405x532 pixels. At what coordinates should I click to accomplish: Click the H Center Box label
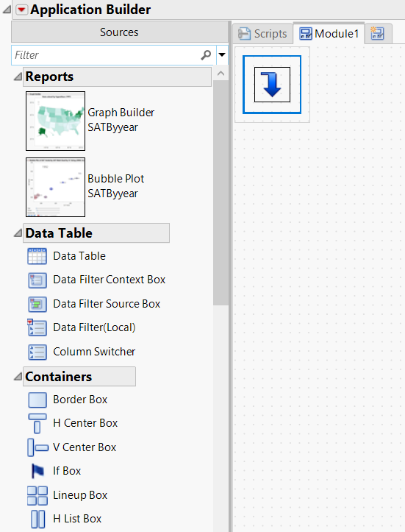pos(85,423)
